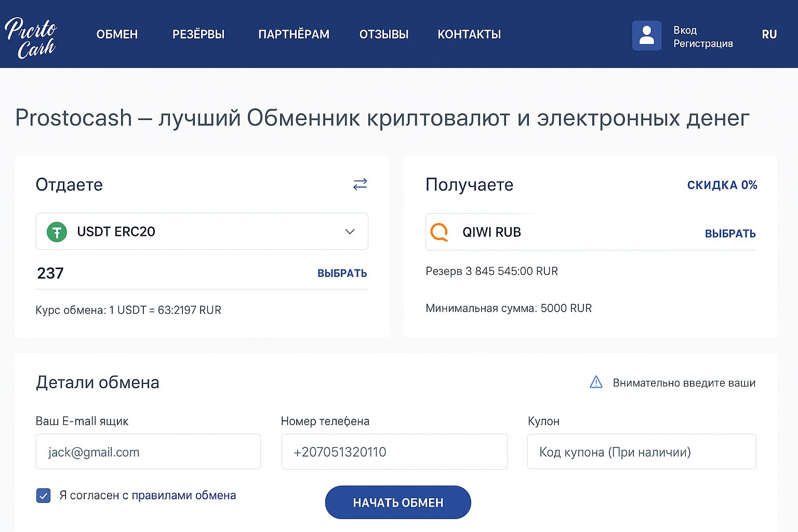The image size is (798, 532).
Task: Click ВЫБРАТЬ next to QIWI RUB
Action: [x=730, y=233]
